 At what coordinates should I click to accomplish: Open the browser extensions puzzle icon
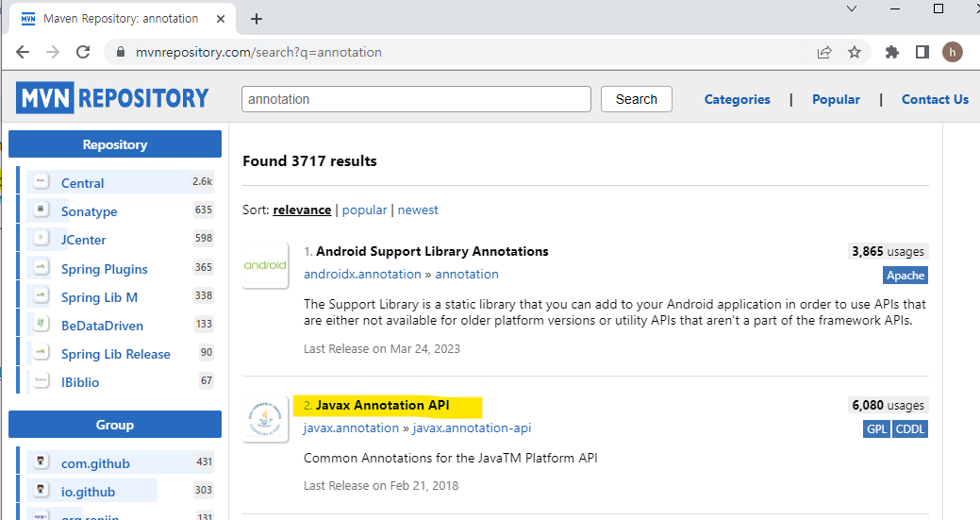[x=892, y=52]
